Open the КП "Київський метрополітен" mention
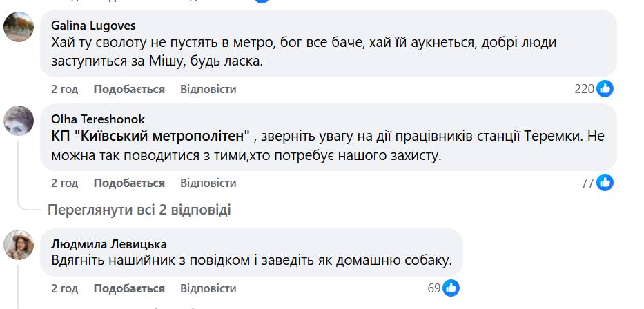This screenshot has height=309, width=644. [x=151, y=136]
